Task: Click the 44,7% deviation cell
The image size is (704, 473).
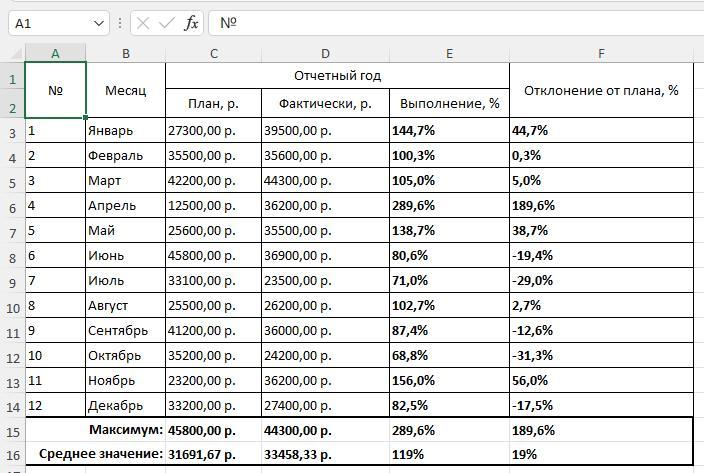Action: coord(602,131)
